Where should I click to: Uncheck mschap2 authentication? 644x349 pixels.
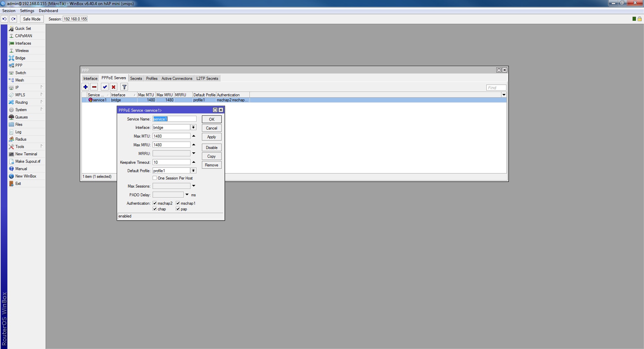coord(155,203)
